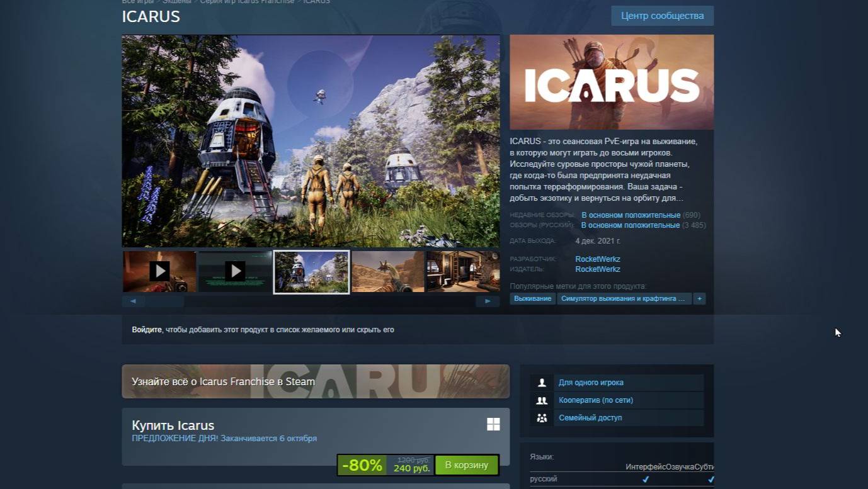Click the left arrow of the thumbnail strip
The width and height of the screenshot is (868, 489).
tap(133, 301)
